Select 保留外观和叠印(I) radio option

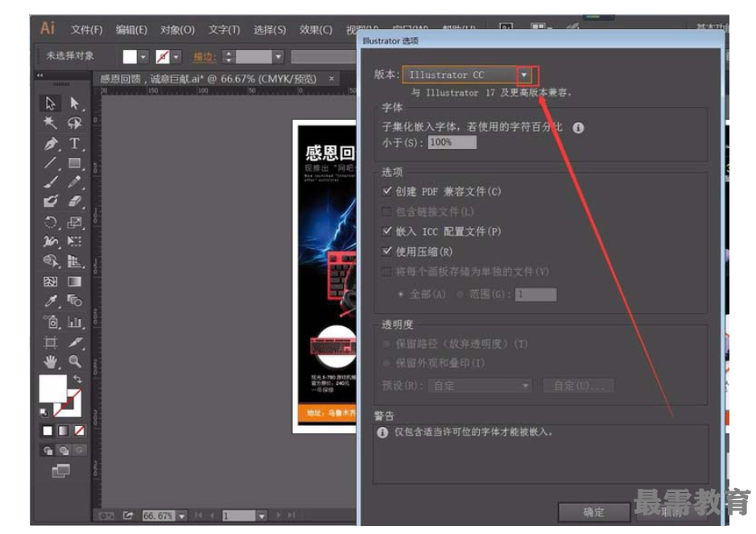(x=386, y=362)
